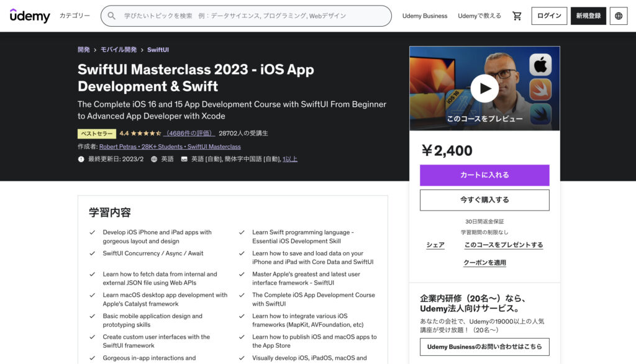Click カートに入れる button

pyautogui.click(x=484, y=175)
